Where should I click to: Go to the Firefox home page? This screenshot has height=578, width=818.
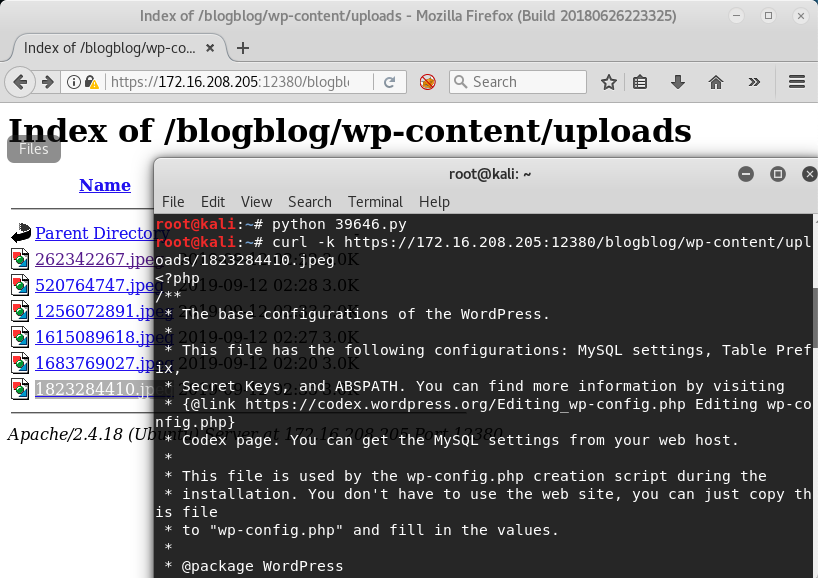[716, 82]
